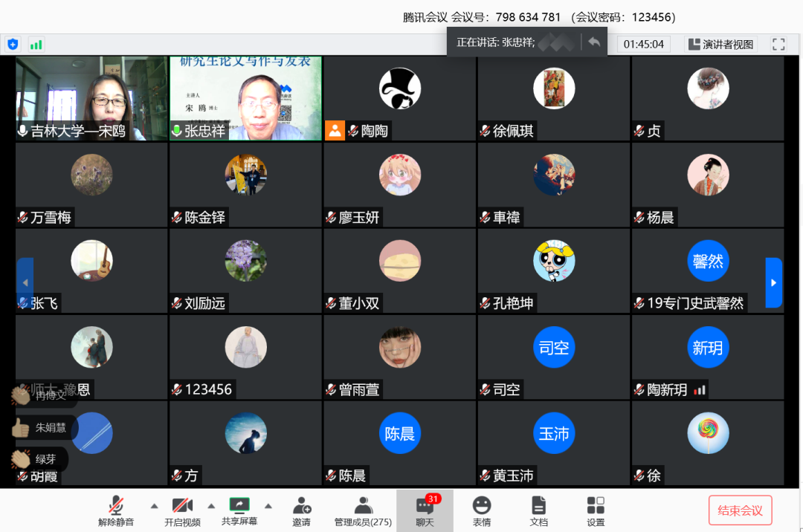This screenshot has width=803, height=532.
Task: Go to the previous page of participants
Action: click(25, 282)
